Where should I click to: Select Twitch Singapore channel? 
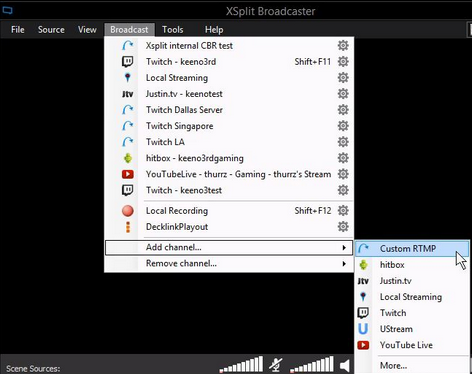tap(229, 126)
